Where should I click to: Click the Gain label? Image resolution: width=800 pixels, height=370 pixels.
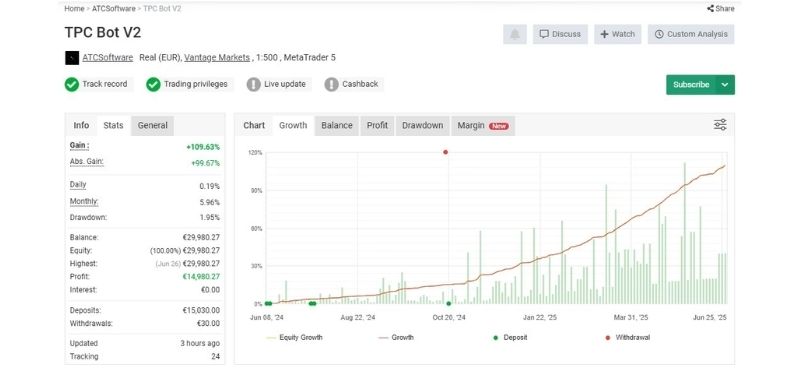coord(80,146)
